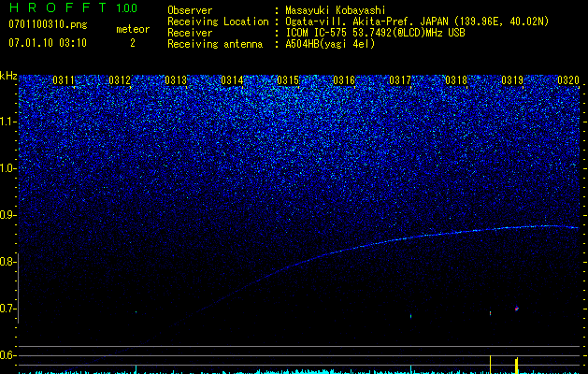Click the small echo dot at 0317
The height and width of the screenshot is (374, 588).
click(x=411, y=316)
